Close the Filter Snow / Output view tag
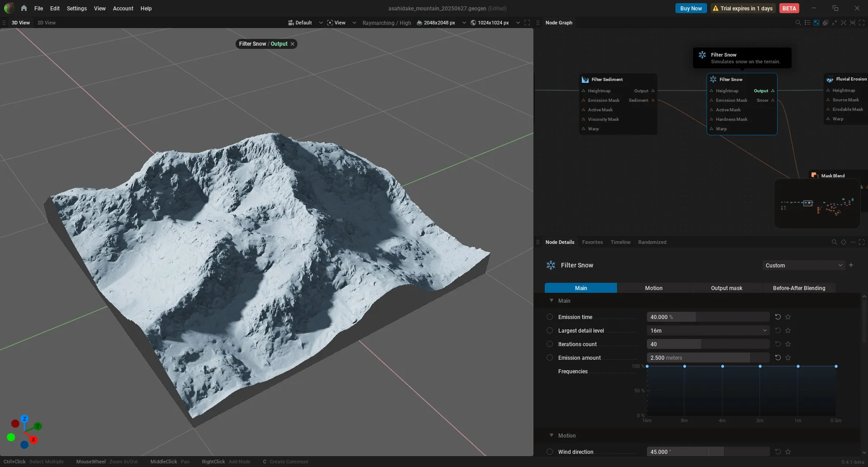This screenshot has height=467, width=868. pos(292,44)
